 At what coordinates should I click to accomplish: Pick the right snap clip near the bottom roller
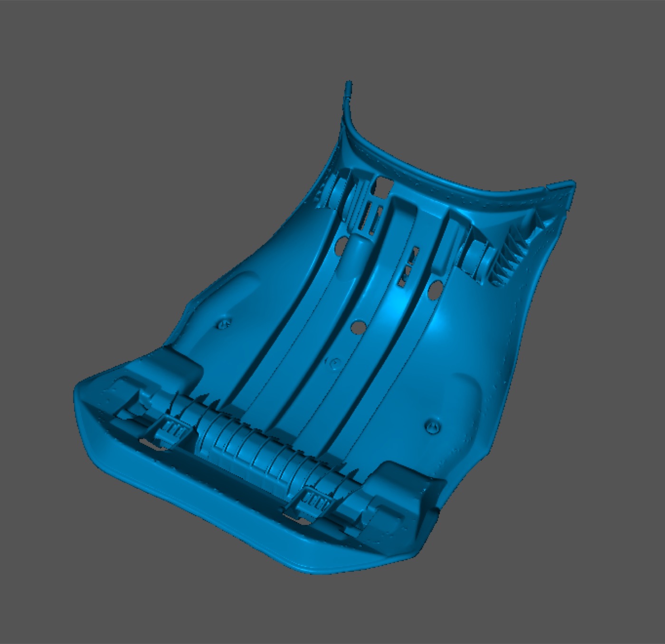[313, 501]
